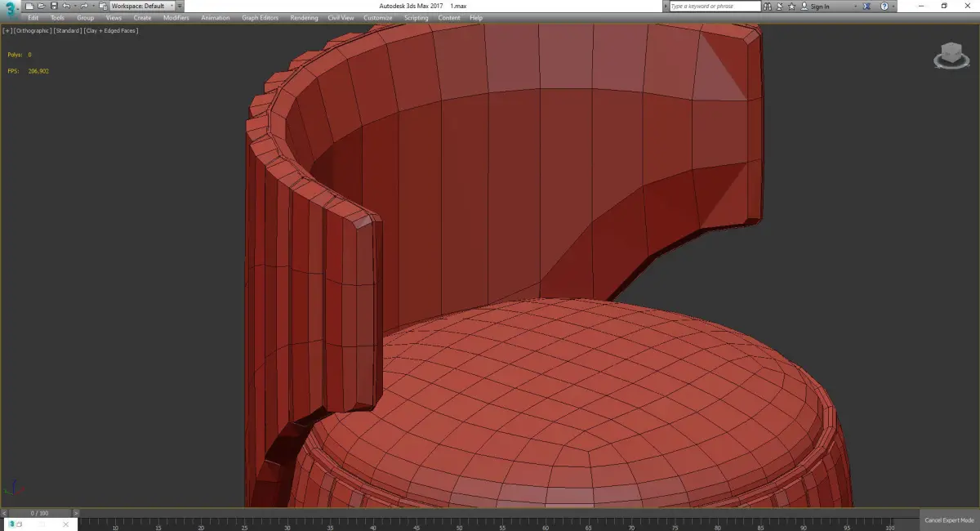Redo the last undone action
This screenshot has width=980, height=531.
tap(84, 6)
